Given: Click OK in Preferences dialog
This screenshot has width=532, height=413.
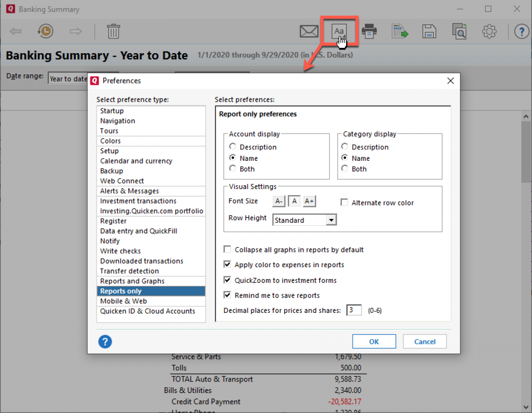Looking at the screenshot, I should 374,342.
